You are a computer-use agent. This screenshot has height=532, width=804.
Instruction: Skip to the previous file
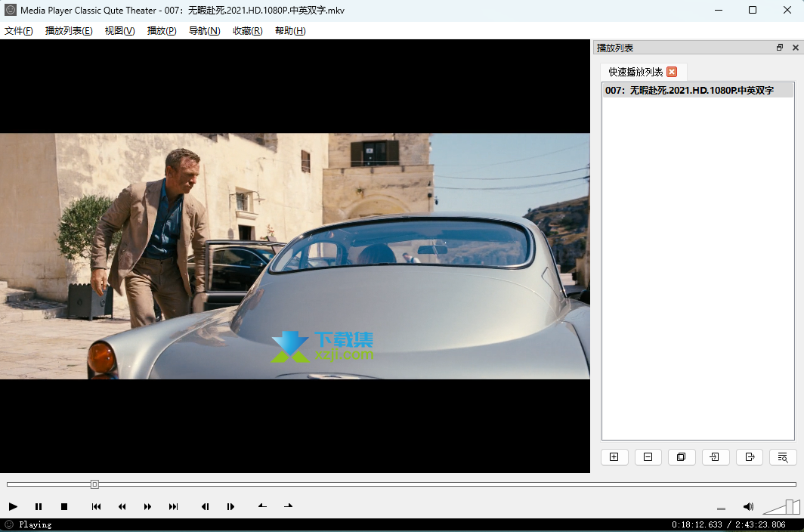(x=96, y=506)
